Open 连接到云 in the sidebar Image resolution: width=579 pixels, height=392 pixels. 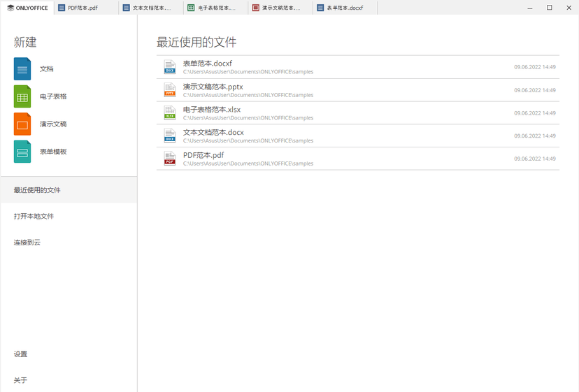pyautogui.click(x=69, y=242)
